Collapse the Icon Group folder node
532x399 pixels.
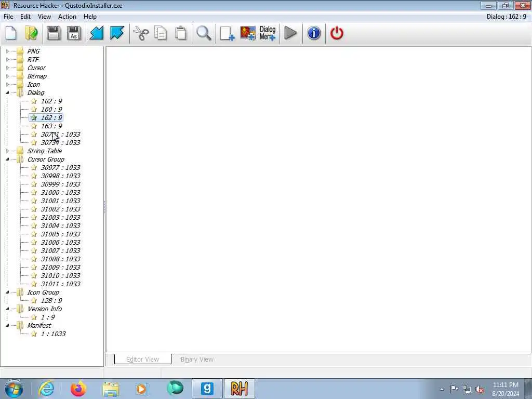coord(7,292)
